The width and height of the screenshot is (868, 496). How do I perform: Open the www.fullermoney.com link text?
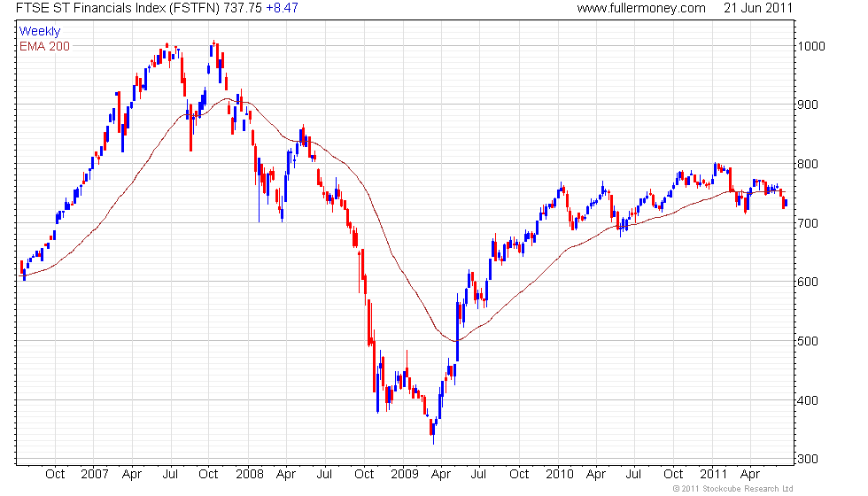pyautogui.click(x=641, y=8)
